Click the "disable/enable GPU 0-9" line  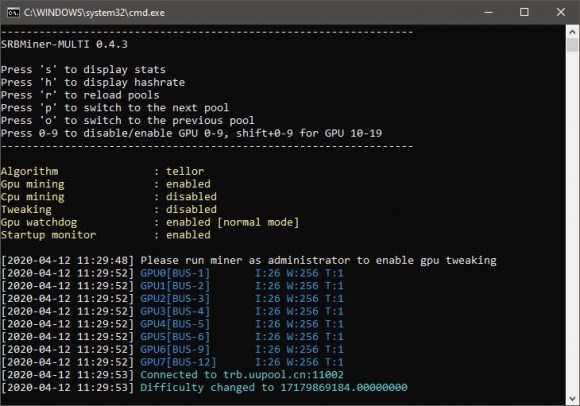pos(191,133)
